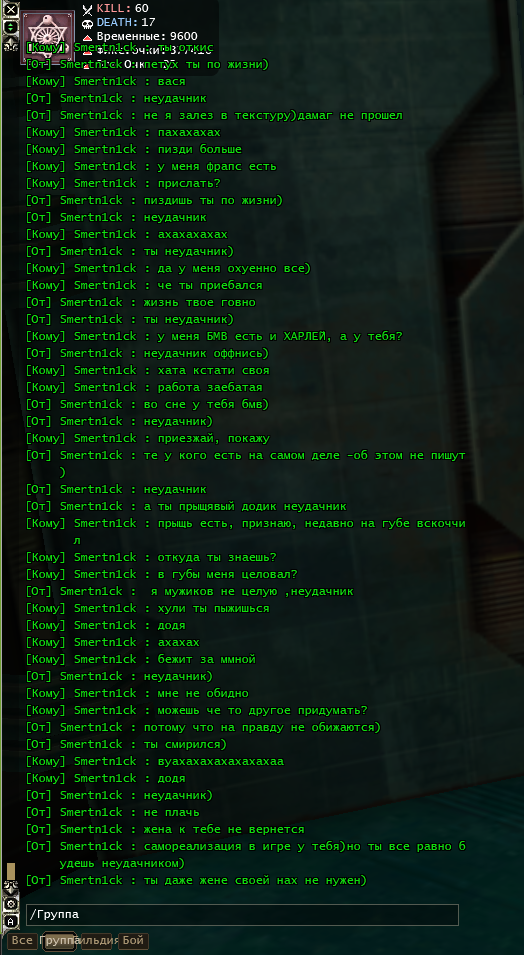Close the chat panel with X icon
This screenshot has height=955, width=524.
[11, 10]
